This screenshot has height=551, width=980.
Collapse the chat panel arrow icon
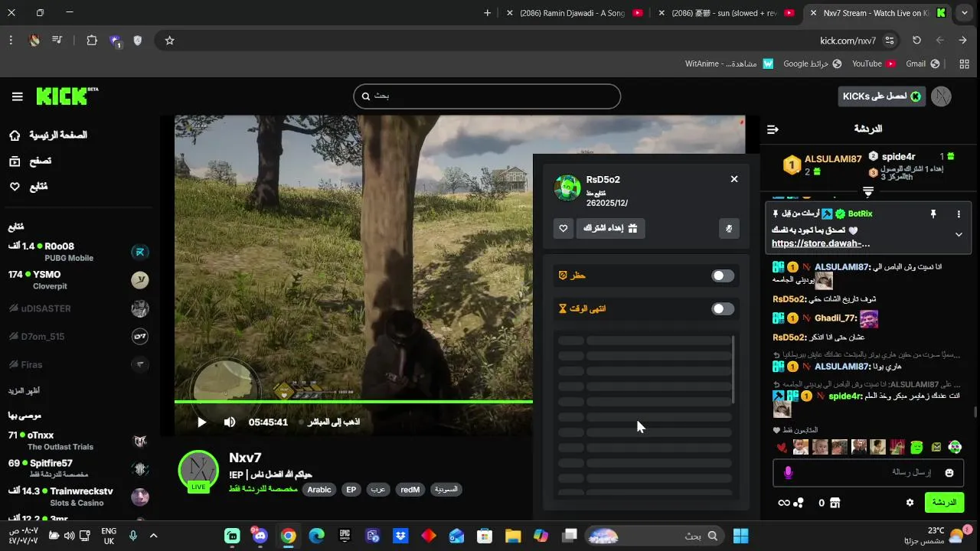click(x=773, y=129)
